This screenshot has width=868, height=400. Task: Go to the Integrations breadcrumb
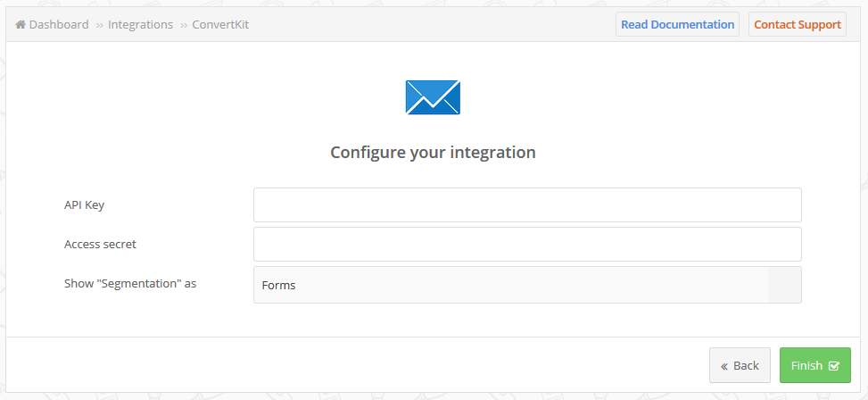(140, 25)
